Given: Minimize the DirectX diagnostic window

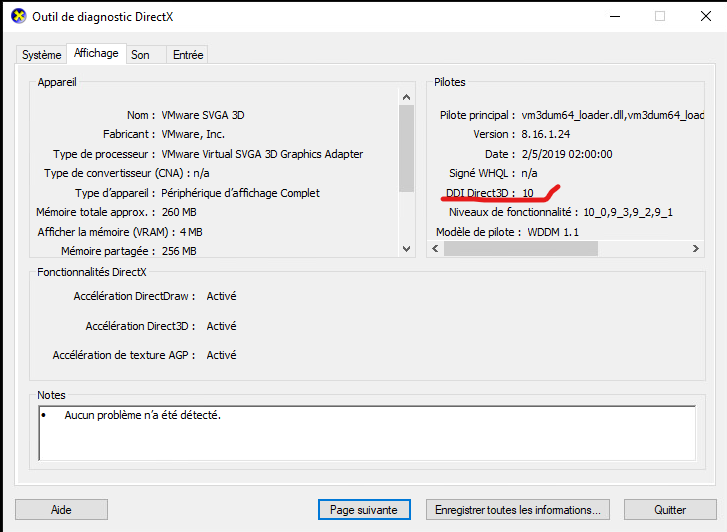Looking at the screenshot, I should tap(615, 16).
